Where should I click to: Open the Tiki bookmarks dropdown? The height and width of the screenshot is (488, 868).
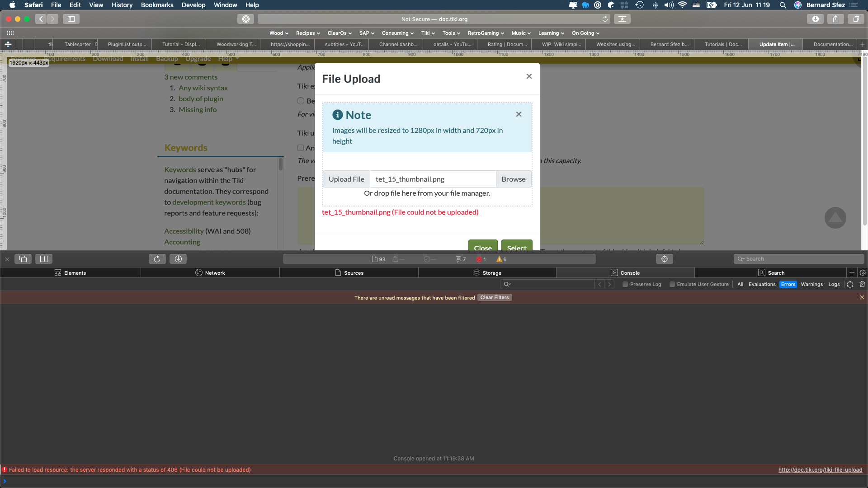pos(428,33)
